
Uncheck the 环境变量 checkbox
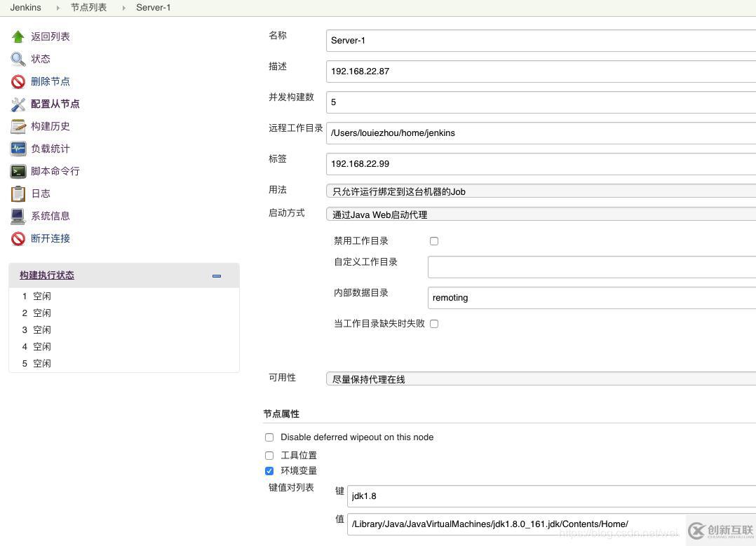pyautogui.click(x=269, y=470)
